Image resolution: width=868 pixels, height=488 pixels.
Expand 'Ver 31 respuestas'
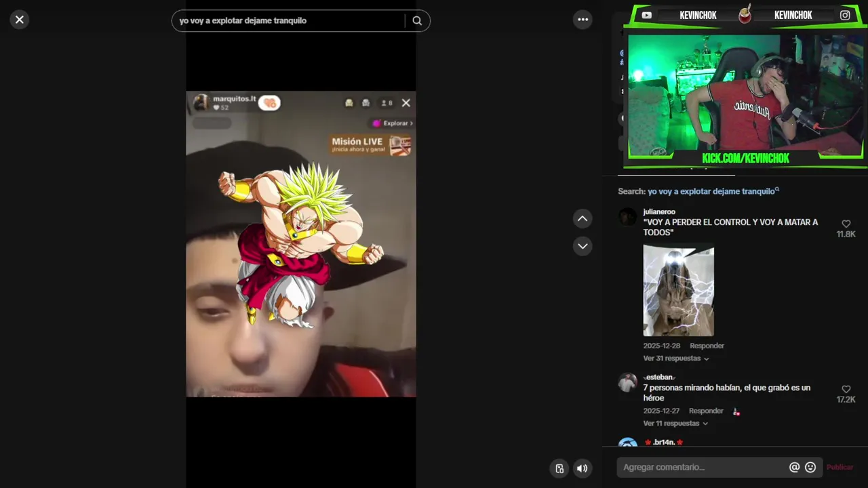pos(676,359)
